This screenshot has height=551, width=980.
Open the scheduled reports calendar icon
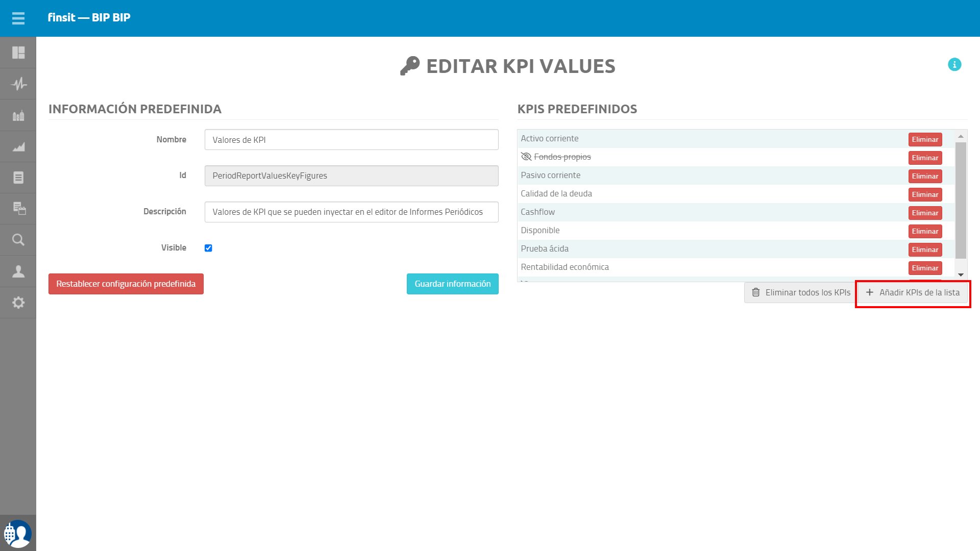point(19,208)
